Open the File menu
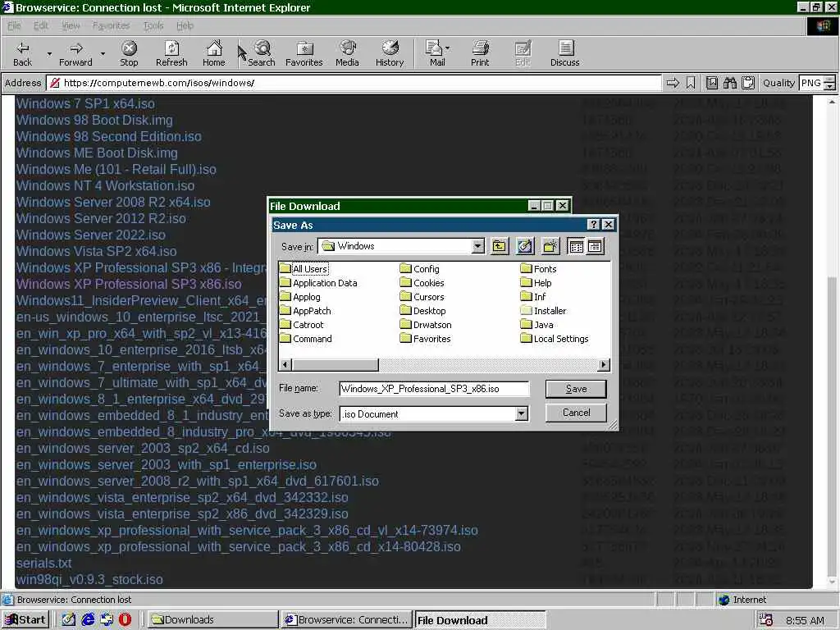Viewport: 840px width, 630px height. coord(14,25)
